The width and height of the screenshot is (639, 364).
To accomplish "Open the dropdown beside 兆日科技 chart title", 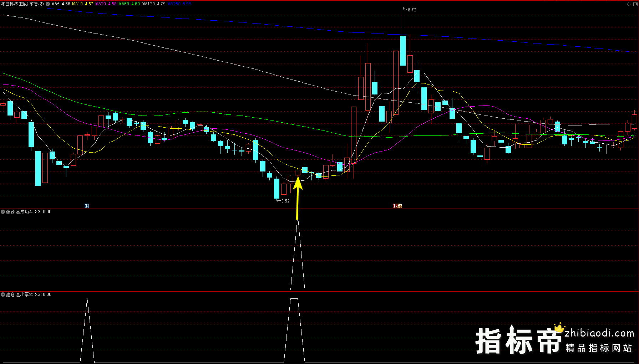I will [x=48, y=4].
